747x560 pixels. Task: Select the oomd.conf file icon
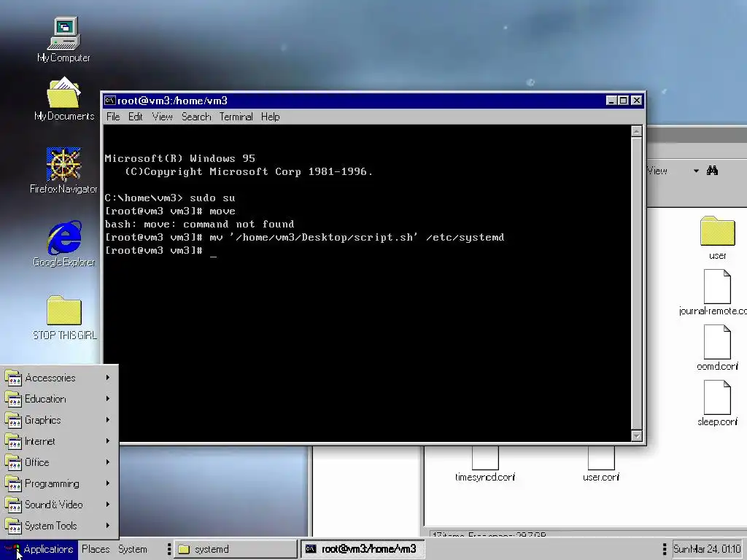717,342
